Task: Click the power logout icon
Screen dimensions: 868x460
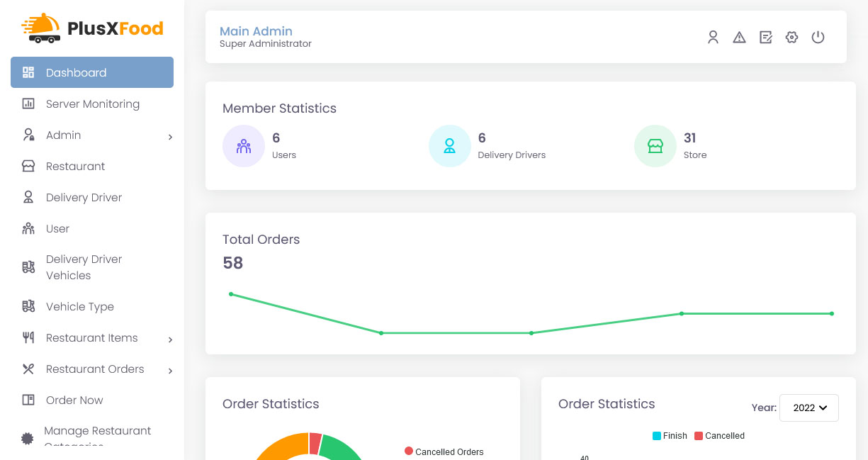Action: click(x=818, y=38)
